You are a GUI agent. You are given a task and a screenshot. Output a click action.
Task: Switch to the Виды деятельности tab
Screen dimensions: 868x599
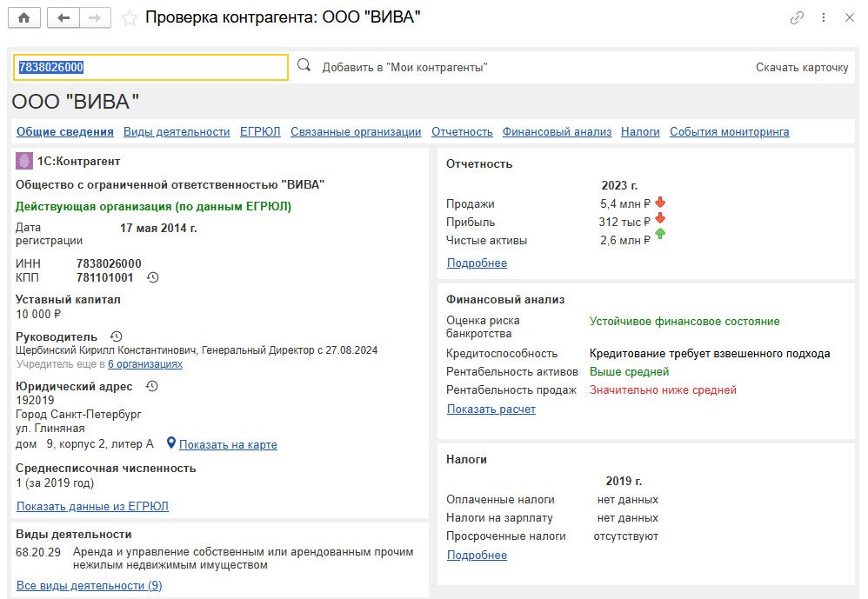[177, 132]
